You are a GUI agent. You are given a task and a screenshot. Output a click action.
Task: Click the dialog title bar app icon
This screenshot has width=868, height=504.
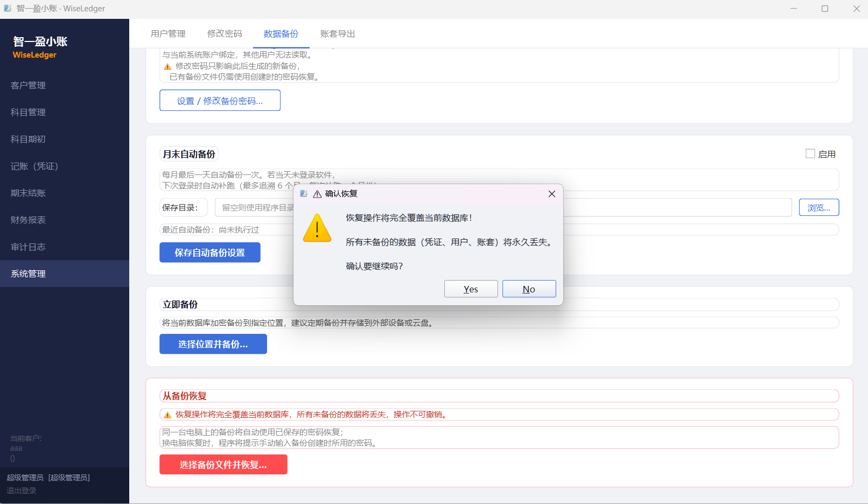click(304, 194)
